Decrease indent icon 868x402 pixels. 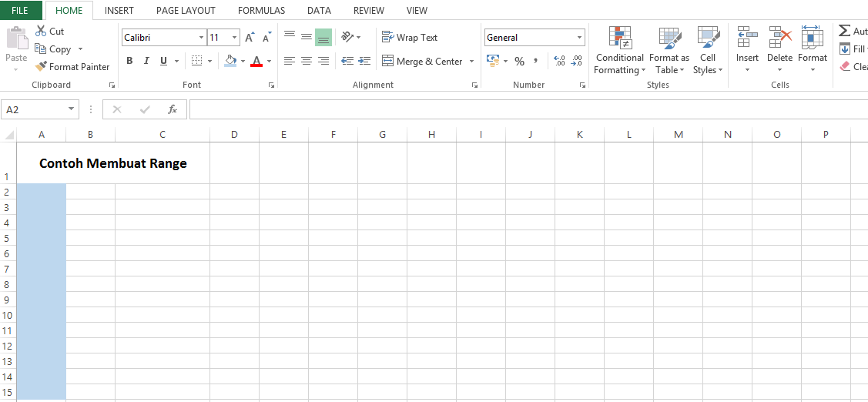pos(347,61)
